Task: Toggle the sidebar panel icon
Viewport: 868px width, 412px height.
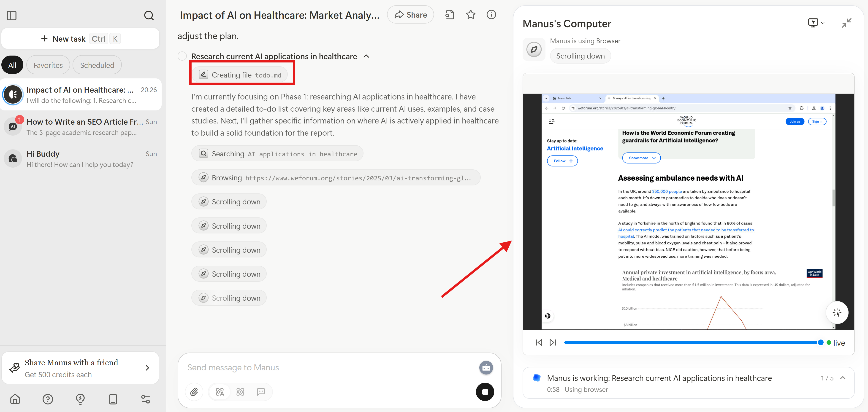Action: click(12, 16)
